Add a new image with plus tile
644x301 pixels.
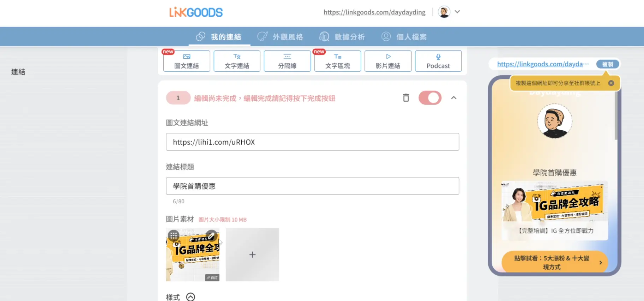[x=252, y=254]
